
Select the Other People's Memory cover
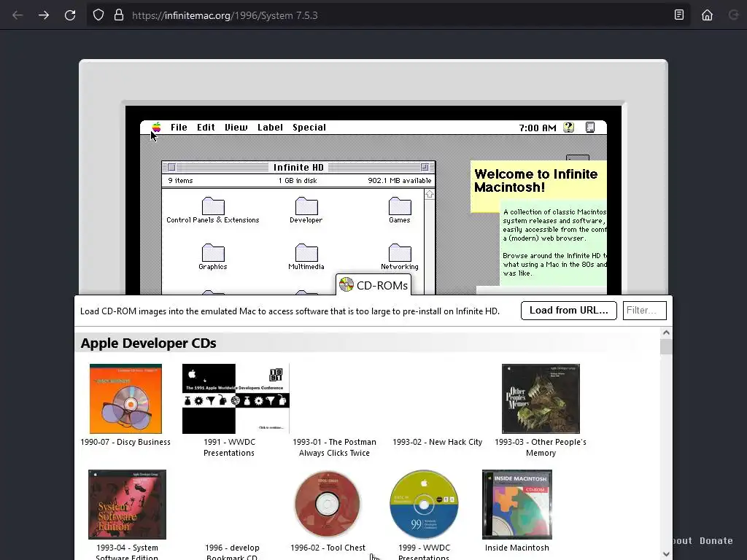[x=541, y=399]
